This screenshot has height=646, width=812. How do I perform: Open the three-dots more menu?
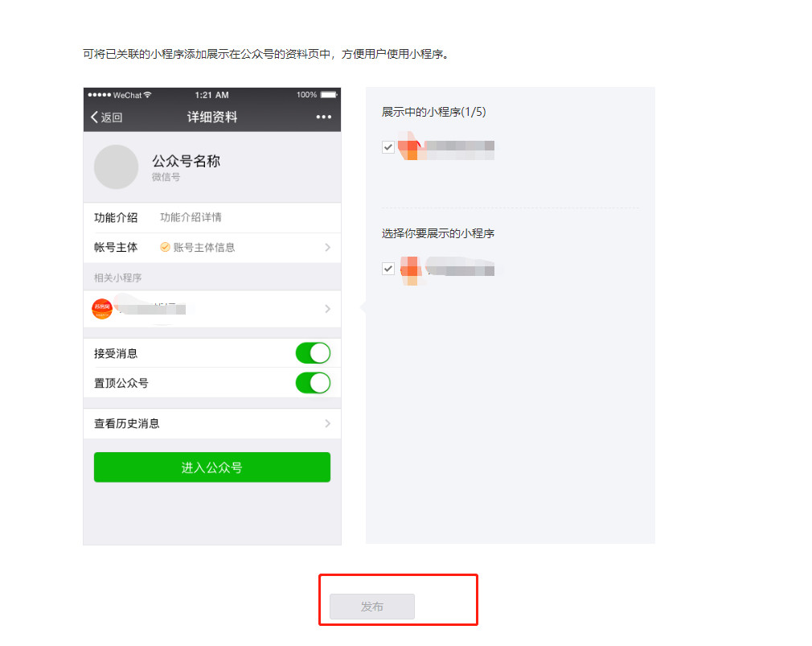[324, 117]
